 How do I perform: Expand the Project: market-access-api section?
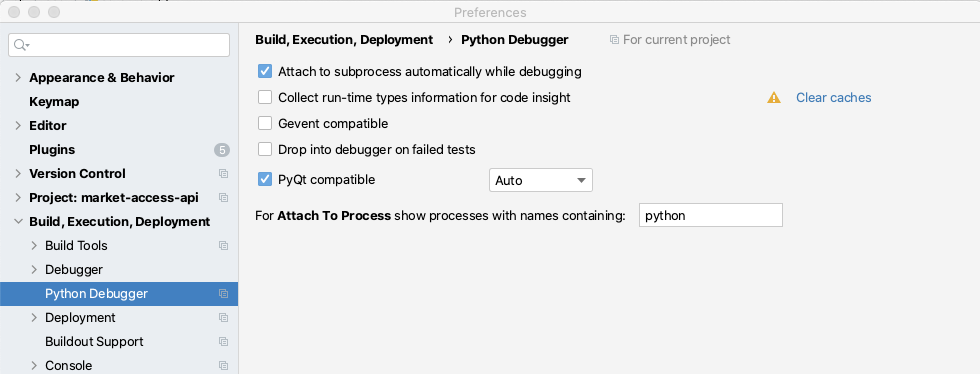click(x=18, y=198)
